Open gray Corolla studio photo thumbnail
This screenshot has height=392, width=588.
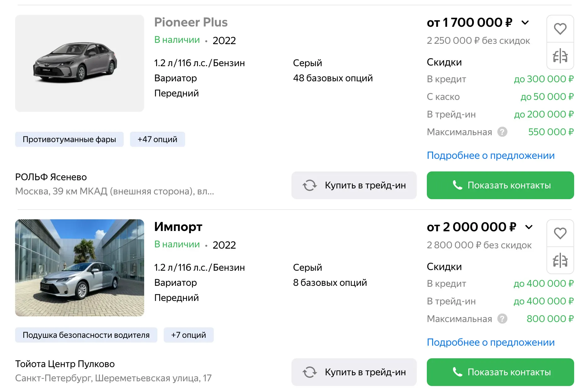coord(80,63)
